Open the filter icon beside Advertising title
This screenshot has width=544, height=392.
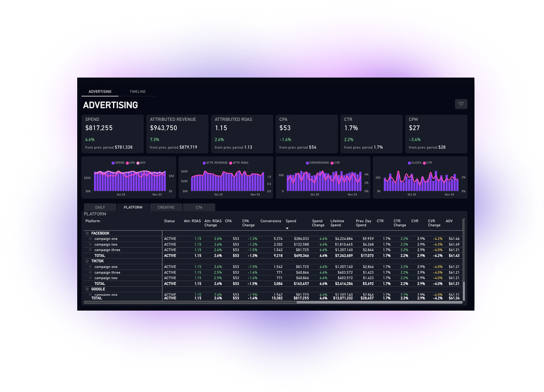point(461,104)
